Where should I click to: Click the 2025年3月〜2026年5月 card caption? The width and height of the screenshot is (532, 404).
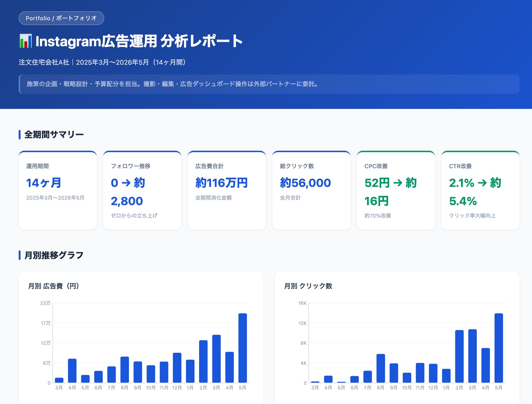coord(55,198)
